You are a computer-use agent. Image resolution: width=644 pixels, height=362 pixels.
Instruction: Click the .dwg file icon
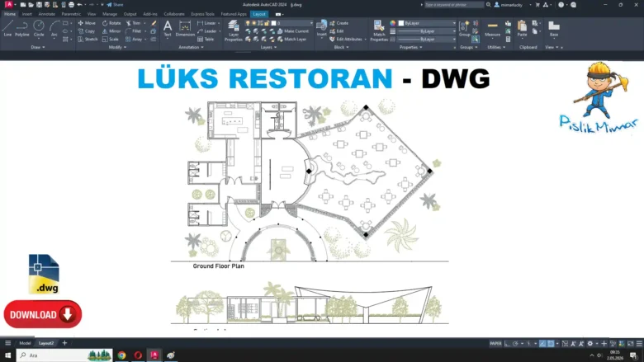[x=44, y=274]
